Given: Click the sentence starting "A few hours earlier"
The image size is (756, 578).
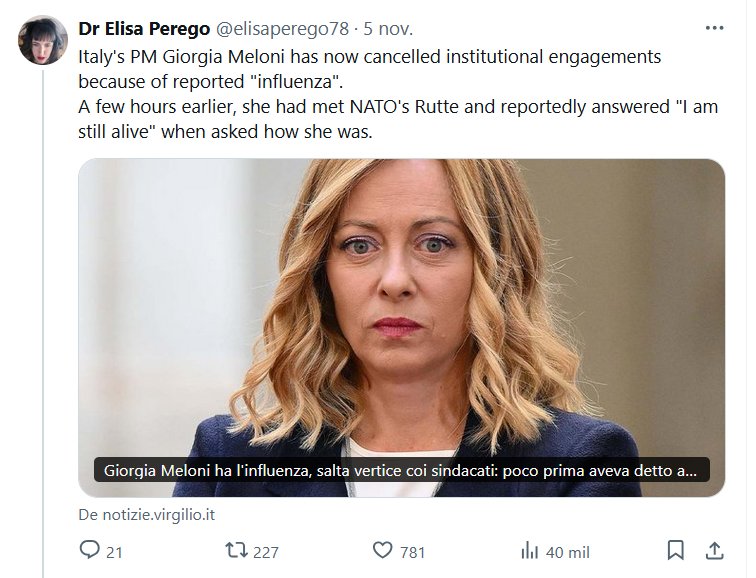Looking at the screenshot, I should point(398,108).
